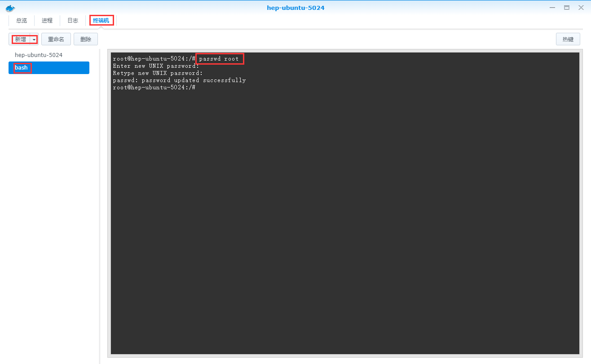Close the hep-ubuntu-5024 container window
The width and height of the screenshot is (591, 364).
coord(581,8)
